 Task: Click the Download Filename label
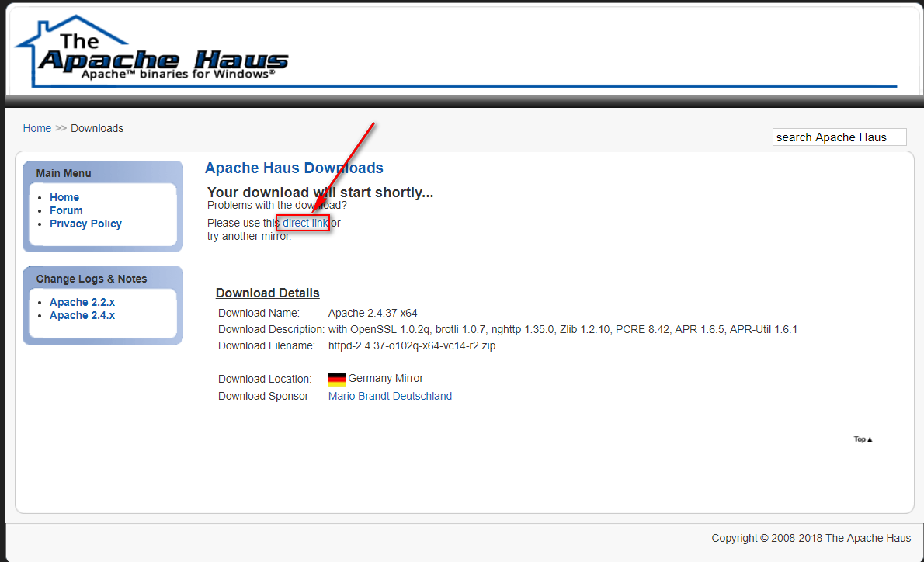coord(266,345)
